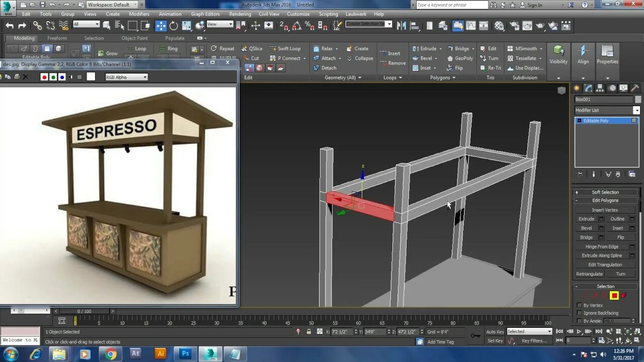Image resolution: width=644 pixels, height=362 pixels.
Task: Expand the Polygons ribbon panel
Action: [x=443, y=77]
